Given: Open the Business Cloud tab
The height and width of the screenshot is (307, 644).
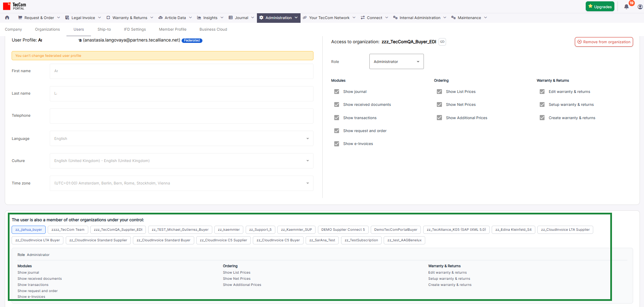Looking at the screenshot, I should pyautogui.click(x=213, y=29).
